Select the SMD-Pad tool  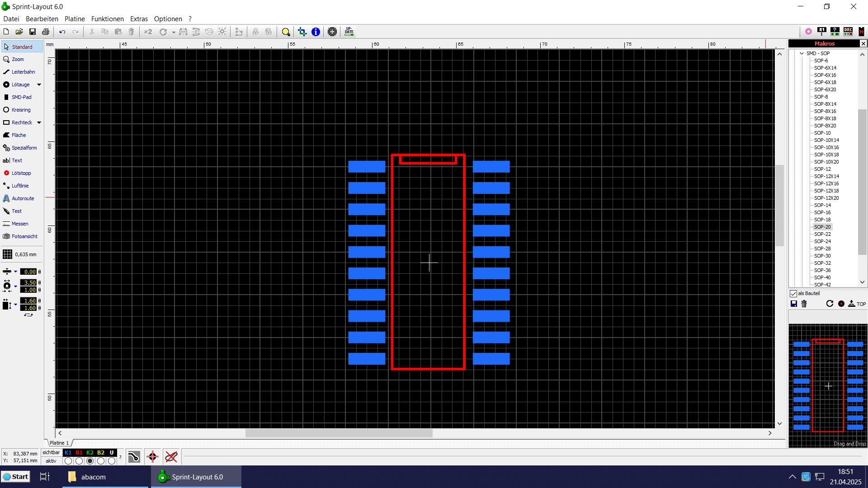tap(22, 97)
